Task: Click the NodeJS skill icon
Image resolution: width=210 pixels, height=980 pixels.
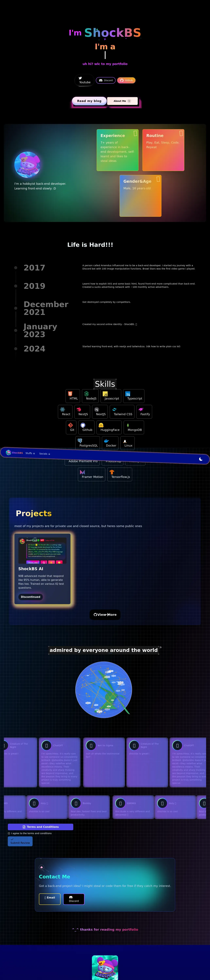Action: point(87,394)
